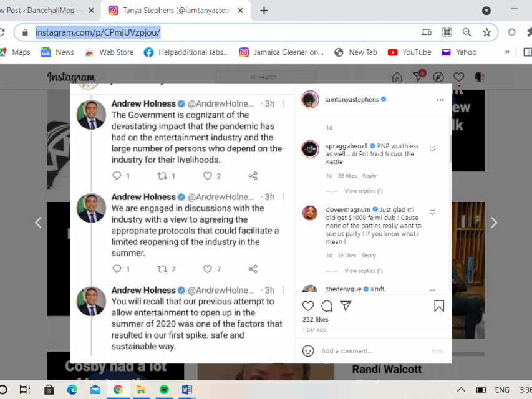Open iamtanyastephens profile link
The image size is (532, 399).
click(352, 100)
